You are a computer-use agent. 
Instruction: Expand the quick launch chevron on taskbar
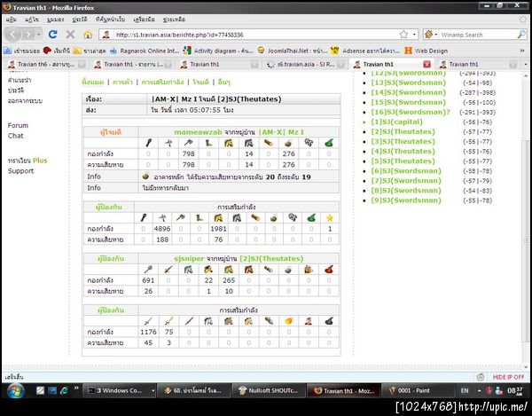click(x=76, y=388)
